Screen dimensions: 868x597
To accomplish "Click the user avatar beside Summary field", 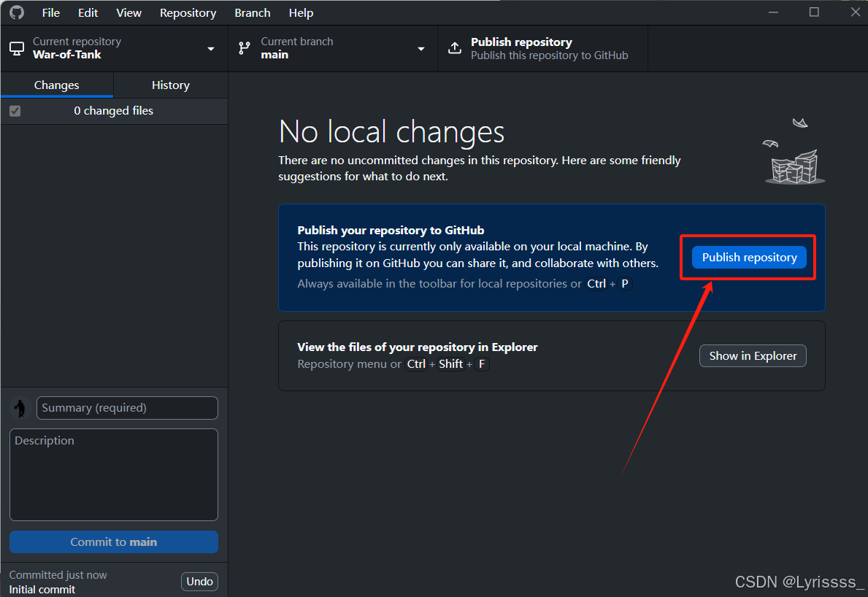I will (20, 408).
